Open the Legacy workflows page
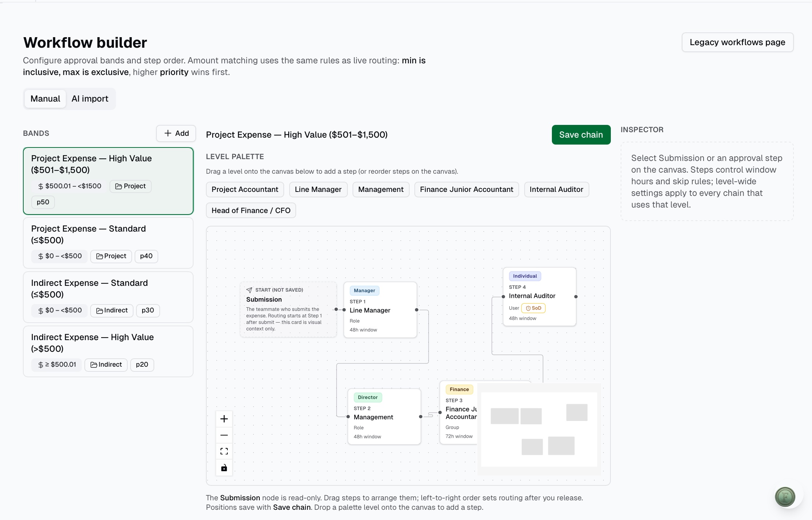This screenshot has height=520, width=812. click(x=737, y=42)
